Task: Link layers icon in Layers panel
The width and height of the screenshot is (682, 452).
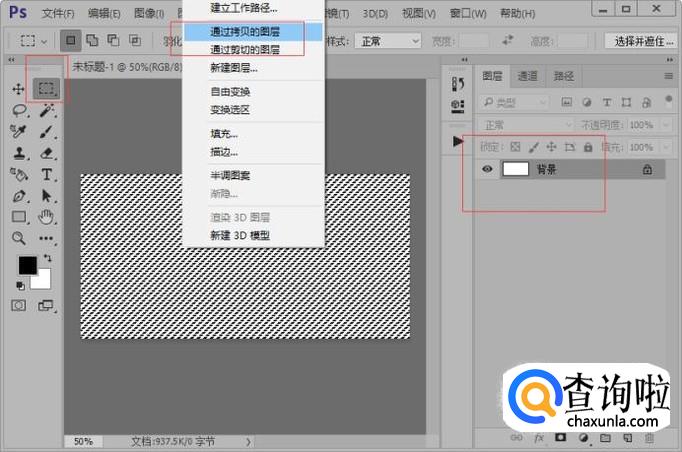Action: [x=516, y=437]
